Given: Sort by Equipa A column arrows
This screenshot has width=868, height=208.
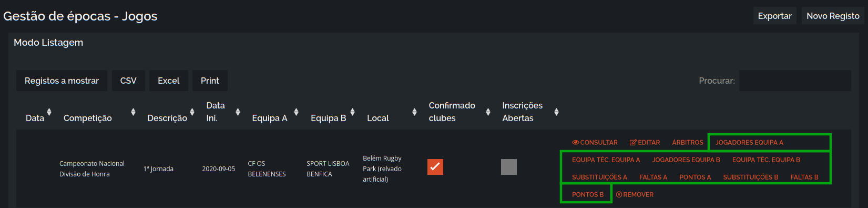Looking at the screenshot, I should tap(296, 112).
